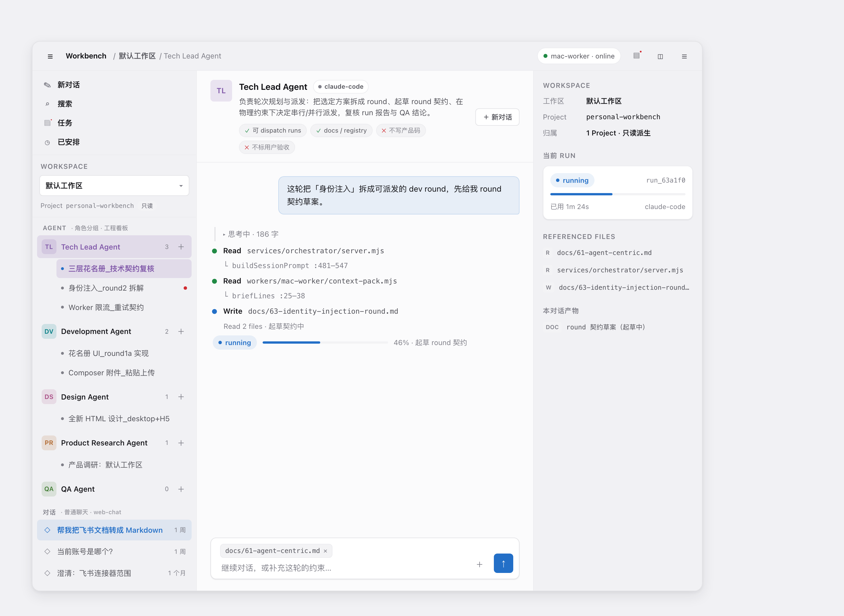
Task: Add a conversation to QA Agent
Action: click(x=181, y=489)
